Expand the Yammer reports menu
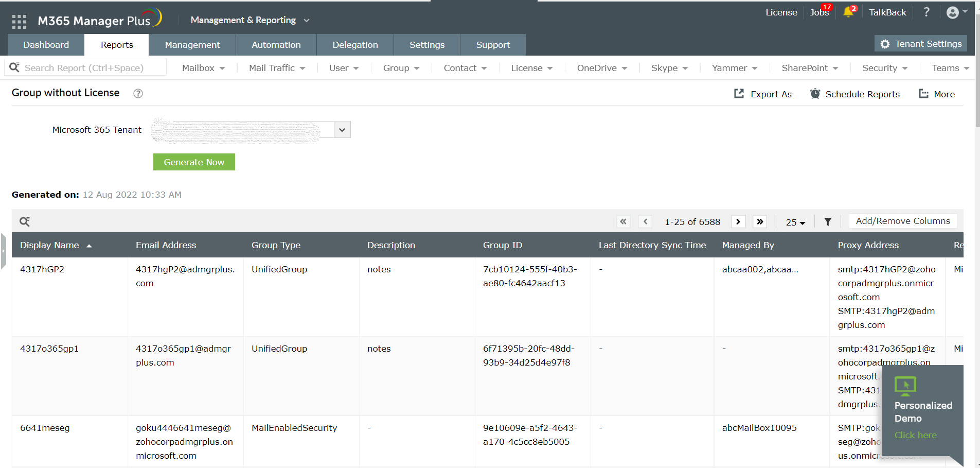The width and height of the screenshot is (980, 468). pos(735,68)
